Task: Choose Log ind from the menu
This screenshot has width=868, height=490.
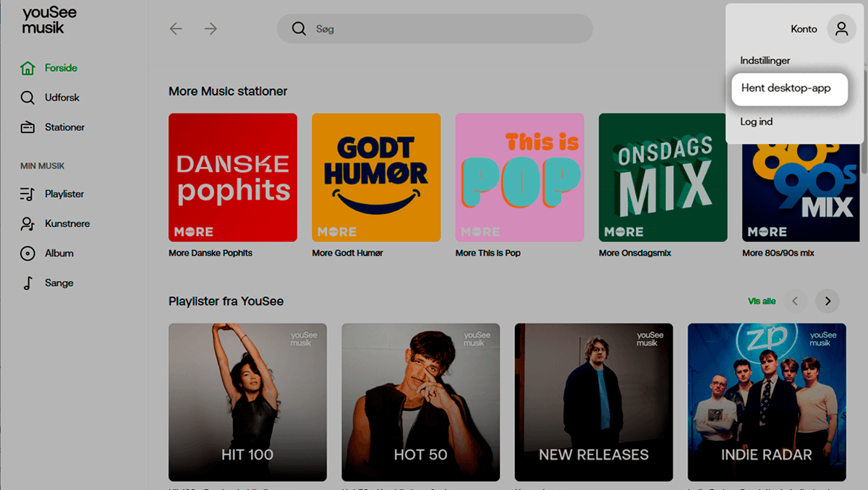Action: 756,121
